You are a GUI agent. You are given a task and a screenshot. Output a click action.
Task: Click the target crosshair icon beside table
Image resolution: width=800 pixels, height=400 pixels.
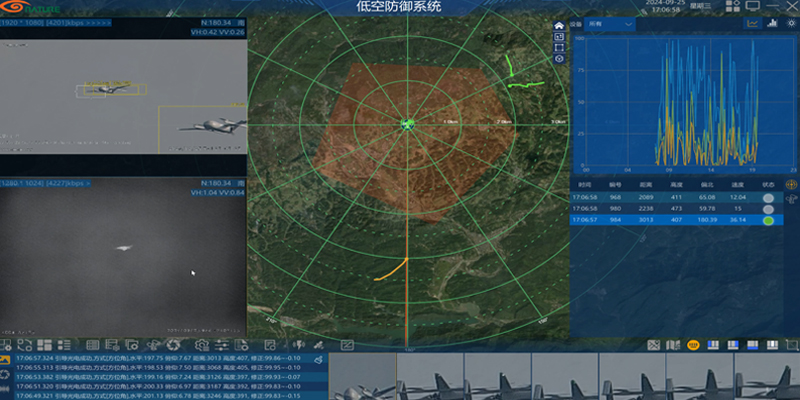pyautogui.click(x=792, y=185)
